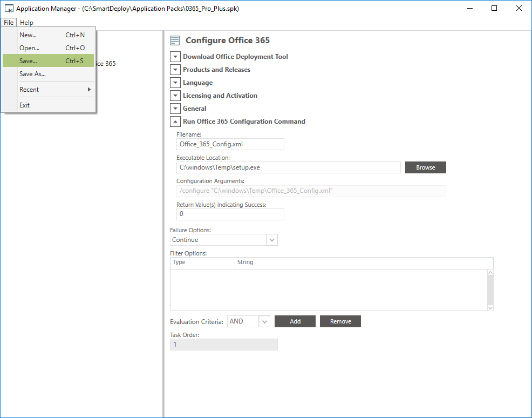Expand the Products and Releases section
The image size is (532, 418).
point(175,70)
